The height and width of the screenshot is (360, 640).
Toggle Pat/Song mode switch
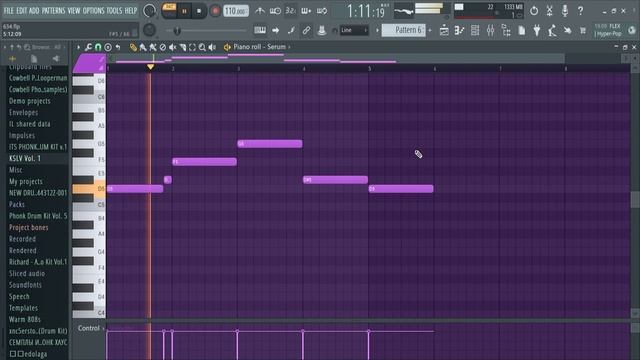pyautogui.click(x=169, y=11)
